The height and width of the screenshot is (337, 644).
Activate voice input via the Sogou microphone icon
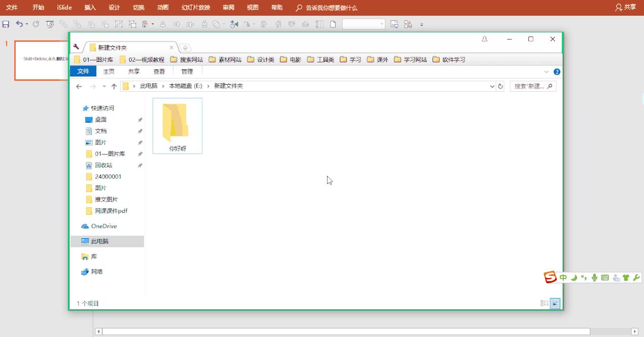594,277
